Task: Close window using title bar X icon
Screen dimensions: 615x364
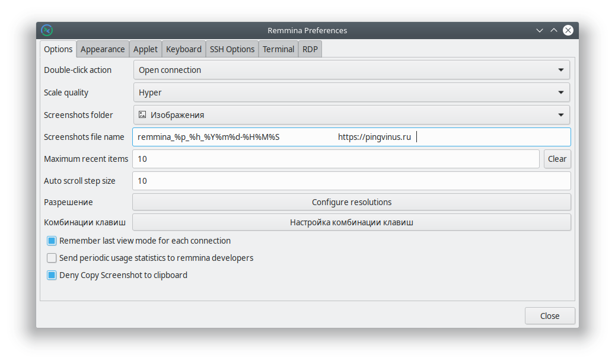Action: click(x=568, y=30)
